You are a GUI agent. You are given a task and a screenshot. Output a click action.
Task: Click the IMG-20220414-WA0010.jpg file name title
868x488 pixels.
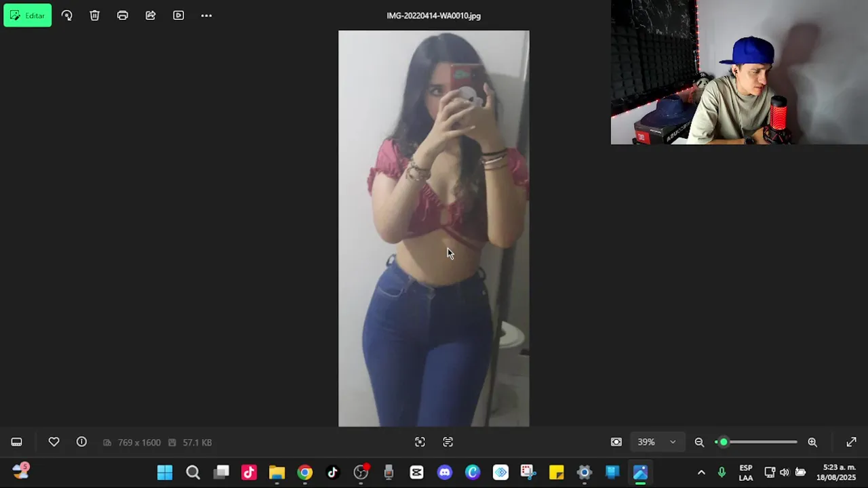point(434,16)
